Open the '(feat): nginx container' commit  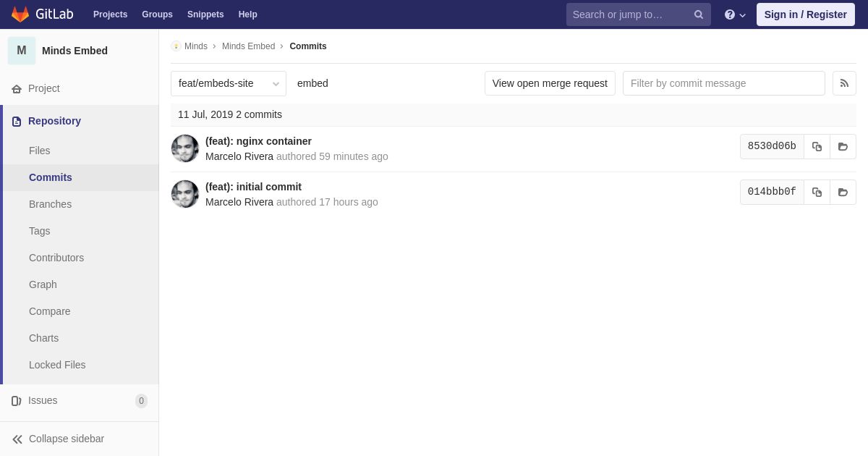(258, 141)
